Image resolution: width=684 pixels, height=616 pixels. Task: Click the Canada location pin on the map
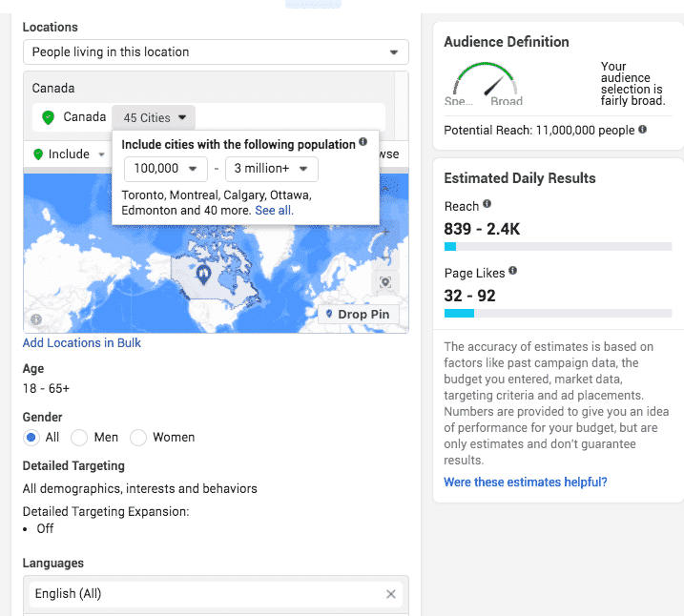202,274
